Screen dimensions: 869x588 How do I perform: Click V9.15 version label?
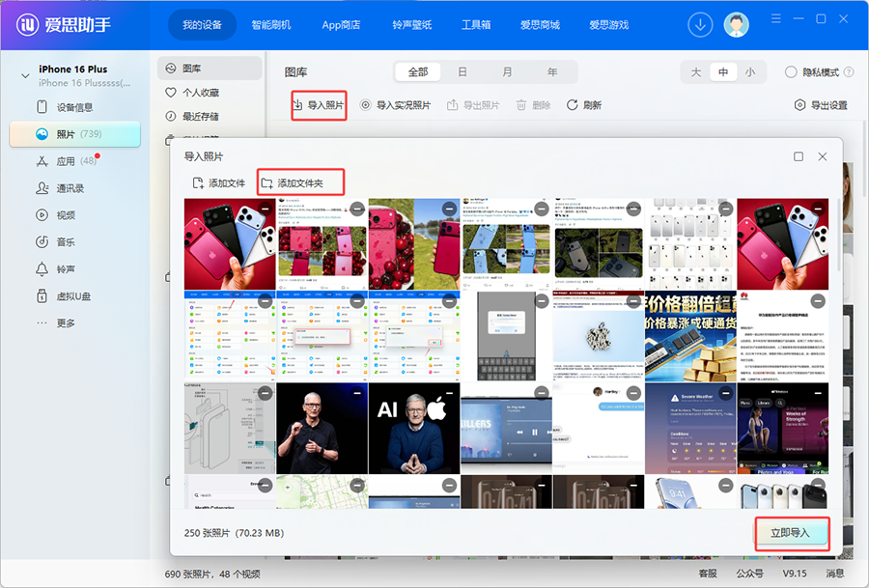coord(795,574)
